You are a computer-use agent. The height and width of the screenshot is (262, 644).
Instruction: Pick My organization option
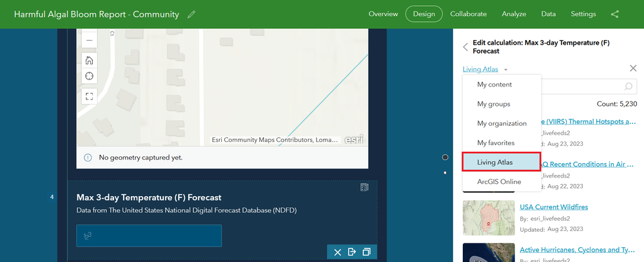(x=502, y=123)
